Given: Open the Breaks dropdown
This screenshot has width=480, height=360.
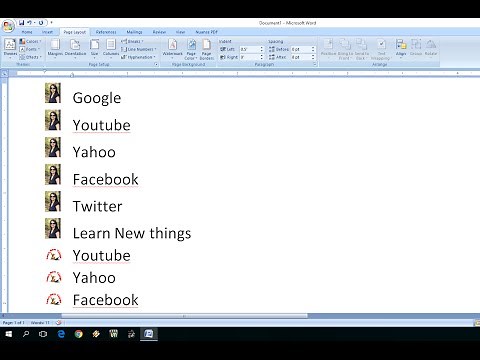Looking at the screenshot, I should click(x=132, y=41).
